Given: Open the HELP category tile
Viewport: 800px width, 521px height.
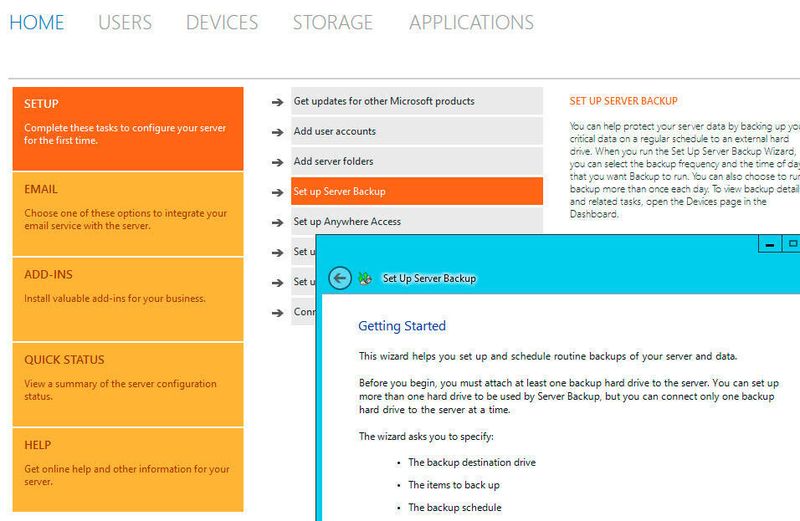Looking at the screenshot, I should [128, 469].
